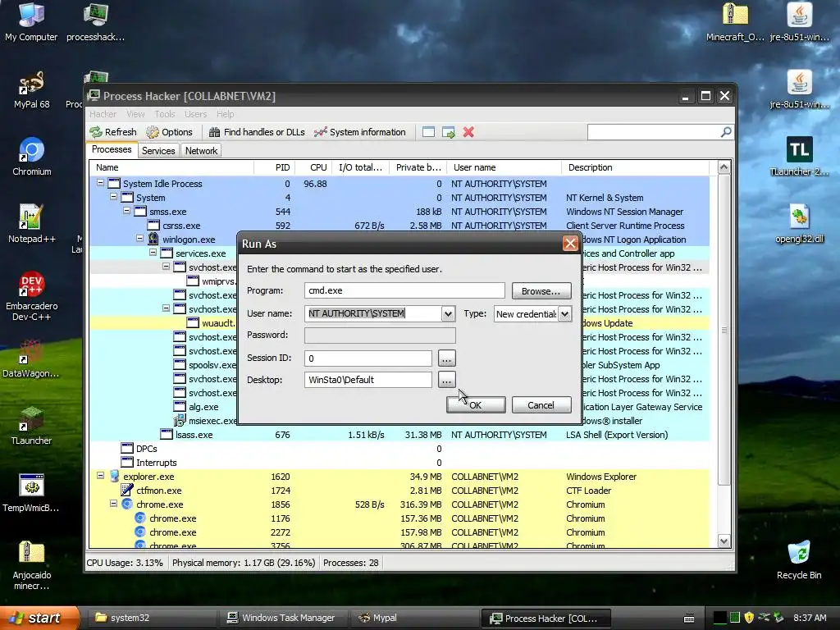Collapse the System process node

pyautogui.click(x=113, y=197)
